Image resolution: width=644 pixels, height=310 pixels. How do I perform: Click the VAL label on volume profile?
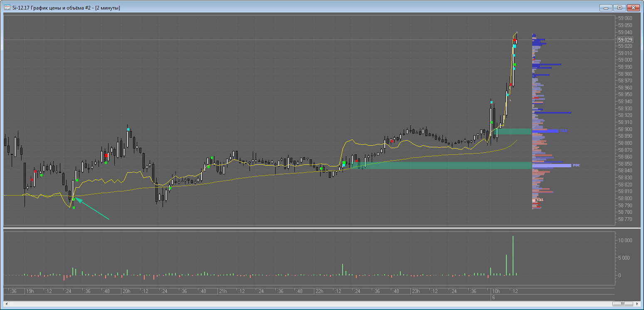(x=540, y=200)
